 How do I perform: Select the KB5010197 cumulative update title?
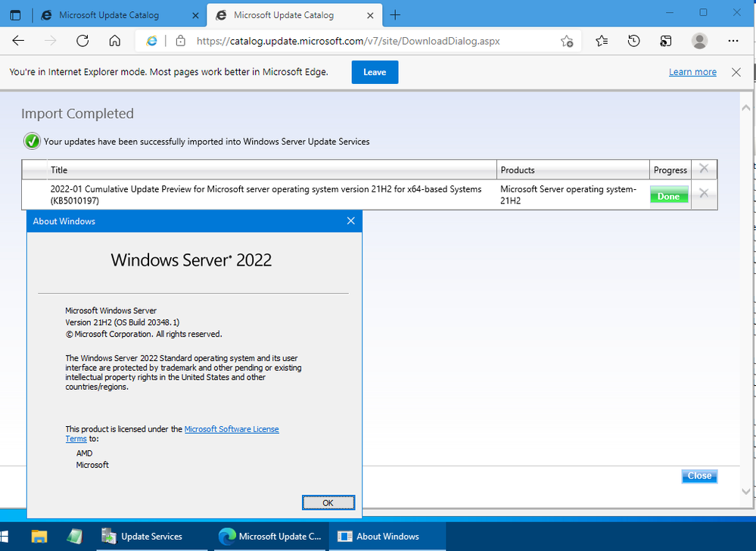266,195
